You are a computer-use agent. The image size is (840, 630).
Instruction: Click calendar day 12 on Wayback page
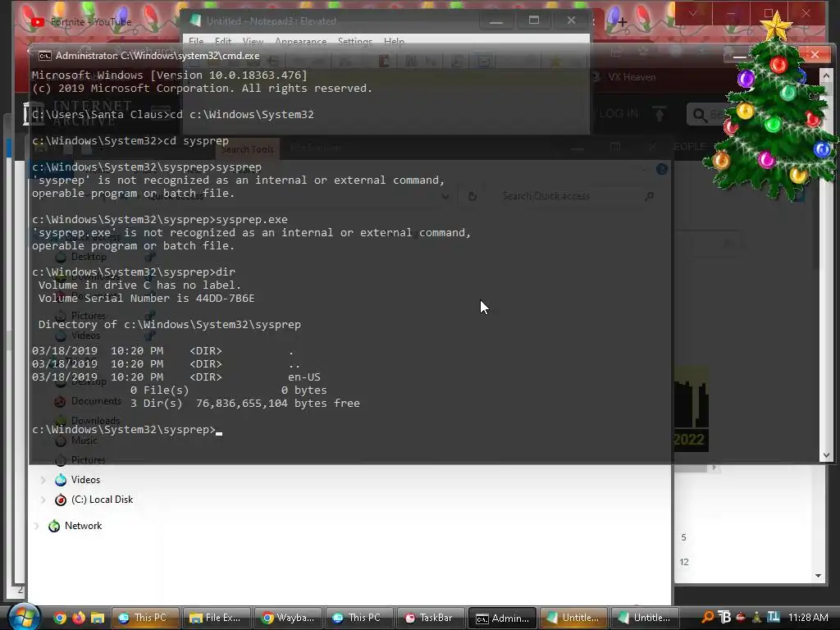(x=684, y=562)
